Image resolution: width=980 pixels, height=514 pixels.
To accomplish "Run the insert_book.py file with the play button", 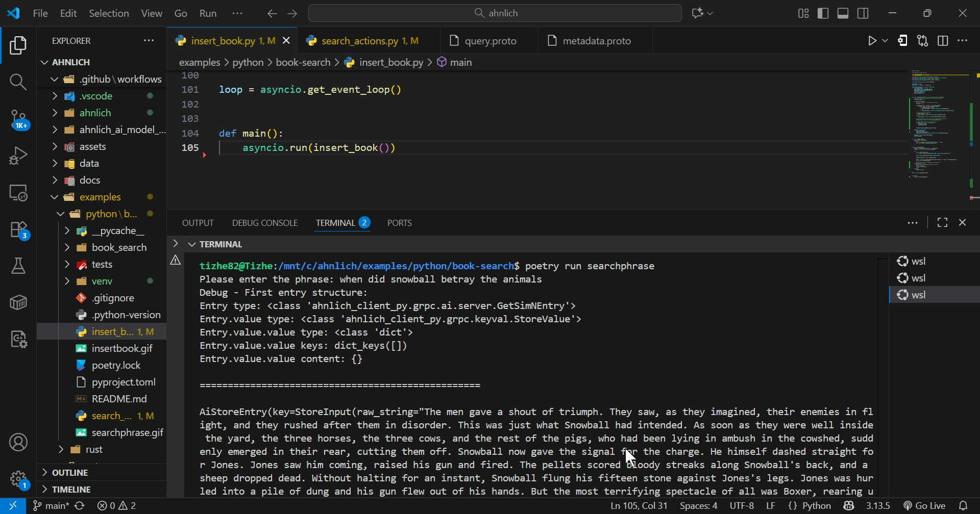I will pos(872,41).
